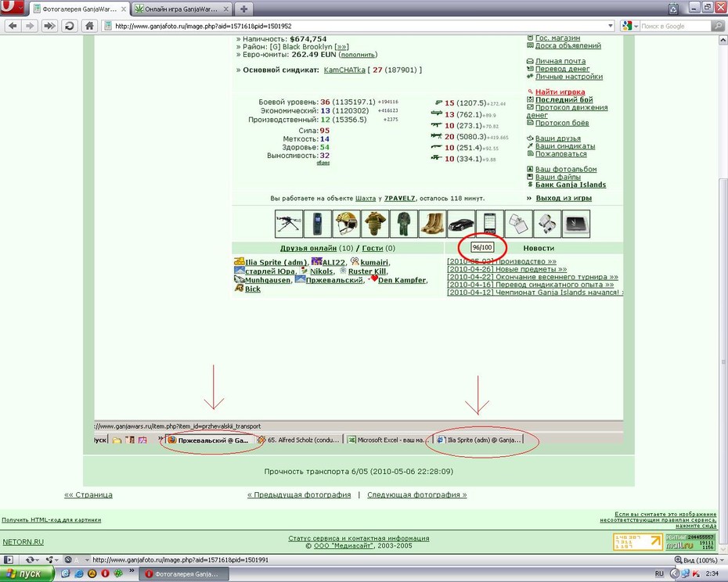728x582 pixels.
Task: Open the Home page button
Action: [89, 26]
